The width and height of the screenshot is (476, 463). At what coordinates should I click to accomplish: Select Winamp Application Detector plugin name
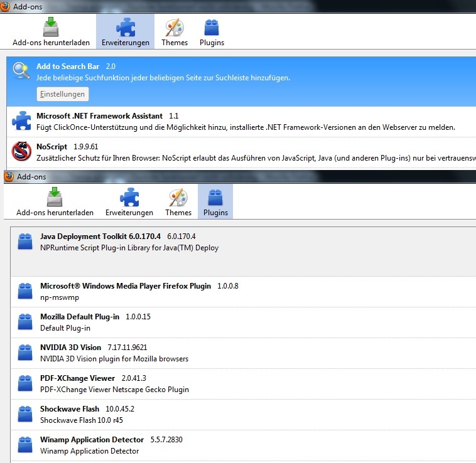(x=92, y=440)
